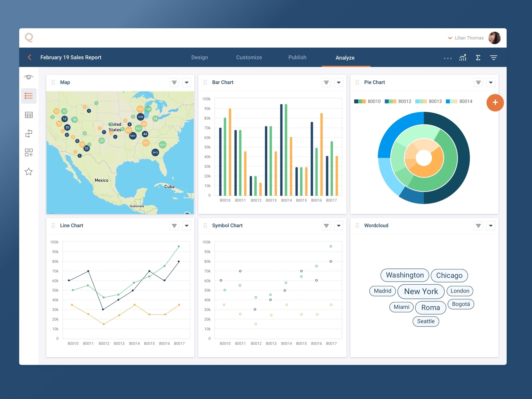
Task: Select the list view sidebar icon
Action: tap(29, 96)
